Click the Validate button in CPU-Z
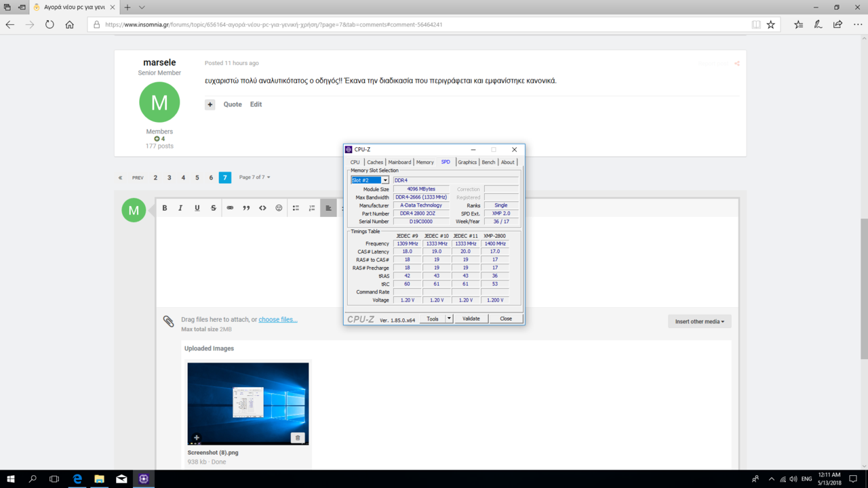This screenshot has width=868, height=488. (471, 319)
